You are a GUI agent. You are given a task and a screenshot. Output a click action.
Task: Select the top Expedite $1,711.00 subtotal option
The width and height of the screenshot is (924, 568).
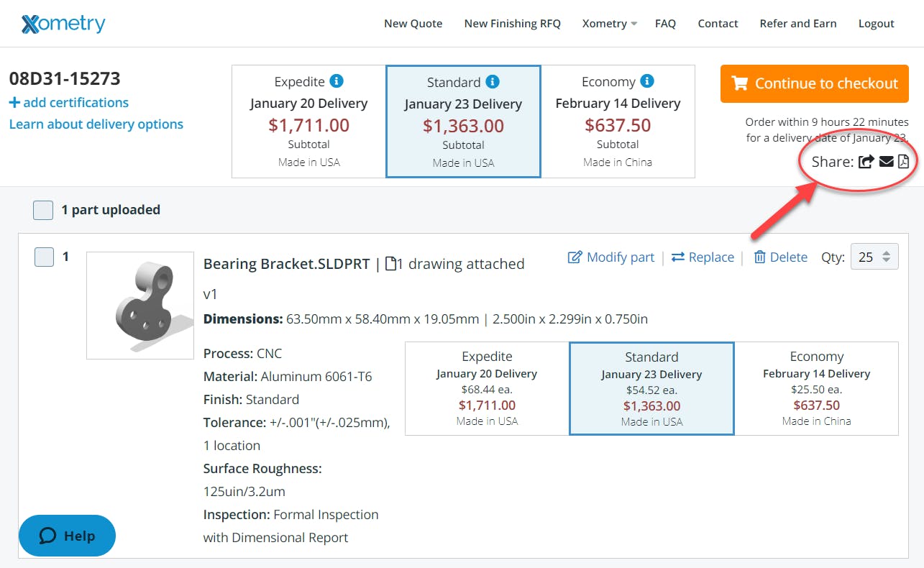point(309,122)
